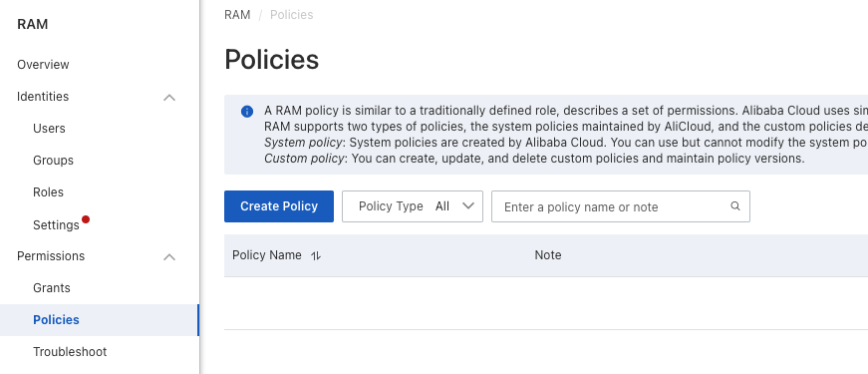Viewport: 868px width, 374px height.
Task: Open Roles in the sidebar
Action: pyautogui.click(x=48, y=192)
